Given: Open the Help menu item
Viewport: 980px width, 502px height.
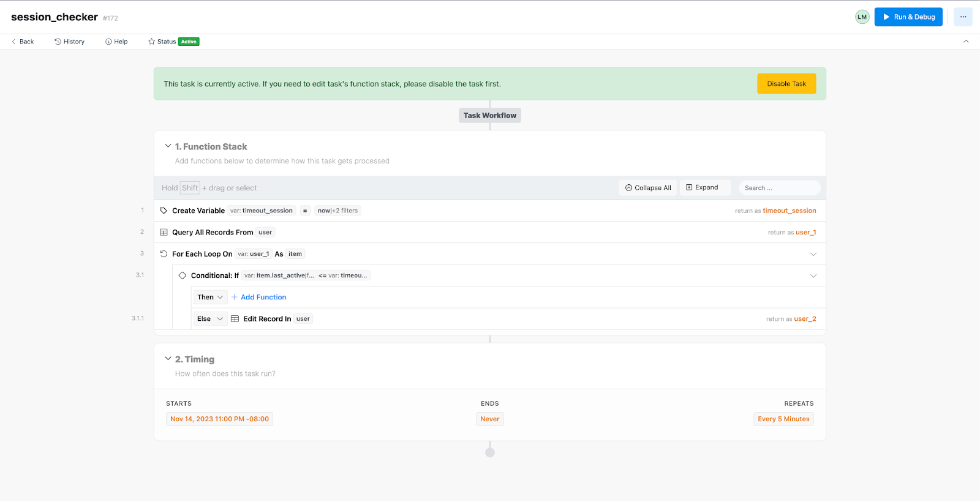Looking at the screenshot, I should [x=116, y=42].
